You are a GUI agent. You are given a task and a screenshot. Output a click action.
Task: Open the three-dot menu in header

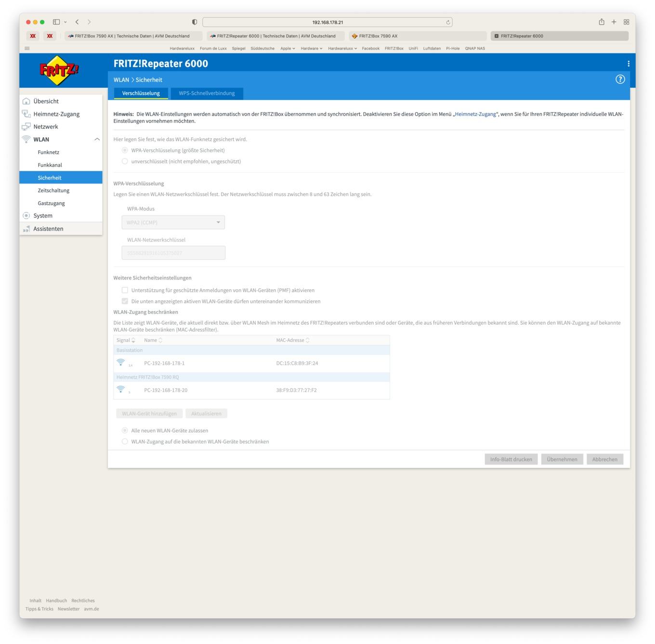pos(628,64)
